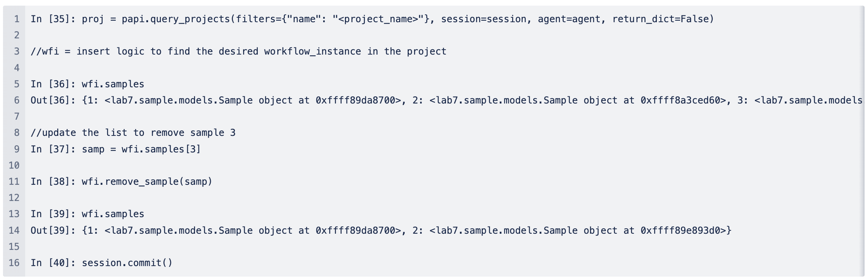
Task: Click samp = wfi.samples[3] statement
Action: [141, 149]
